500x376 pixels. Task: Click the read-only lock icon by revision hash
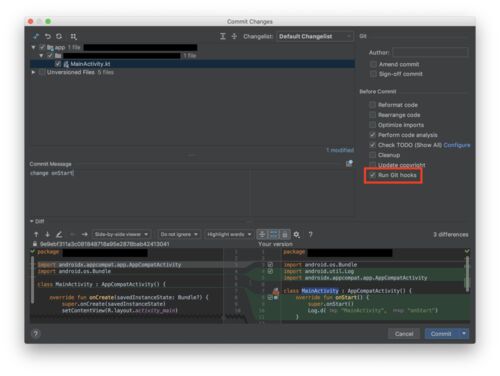(35, 244)
